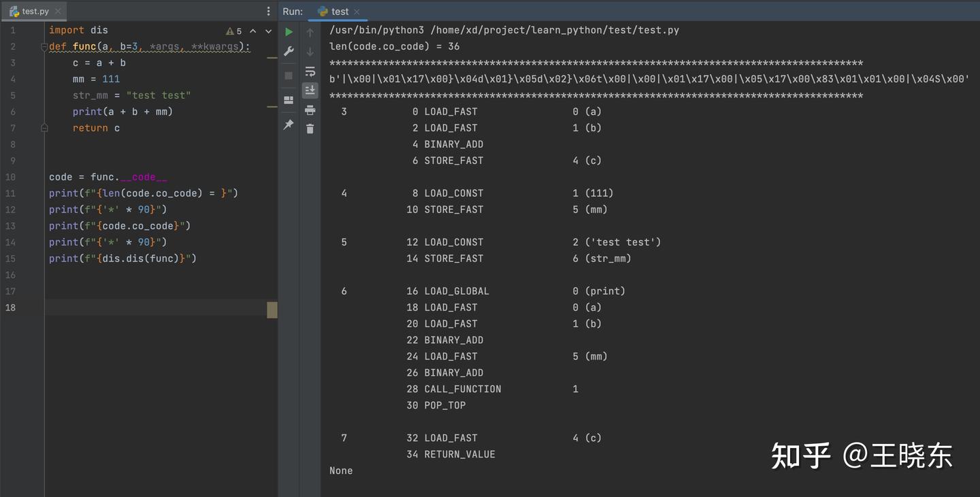Stop the running process square icon

click(x=289, y=76)
